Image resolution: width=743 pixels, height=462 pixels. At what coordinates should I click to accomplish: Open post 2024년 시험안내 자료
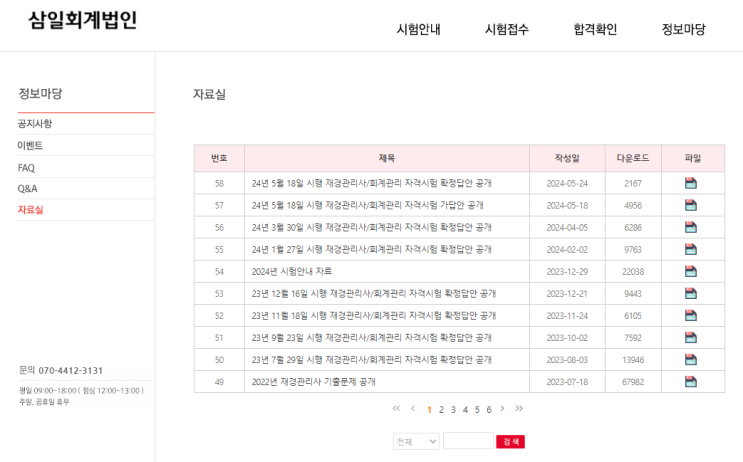(291, 271)
